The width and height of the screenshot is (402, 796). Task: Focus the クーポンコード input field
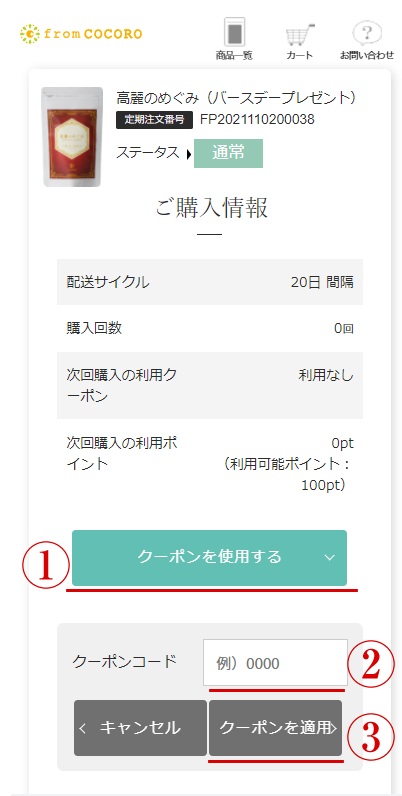tap(276, 662)
